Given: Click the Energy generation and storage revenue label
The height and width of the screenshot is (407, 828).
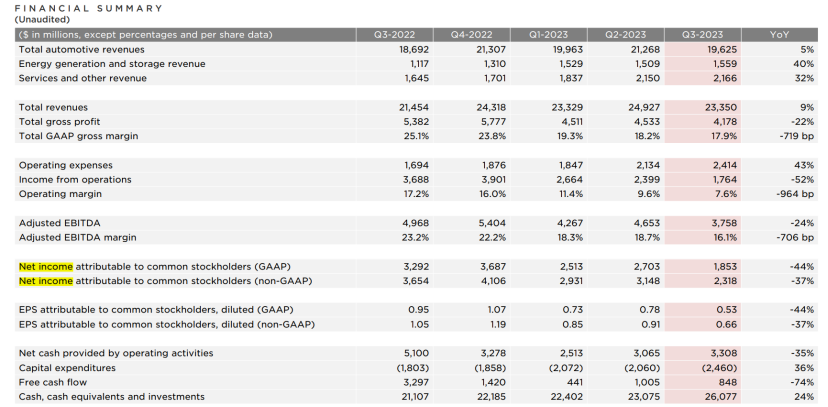Looking at the screenshot, I should (112, 63).
